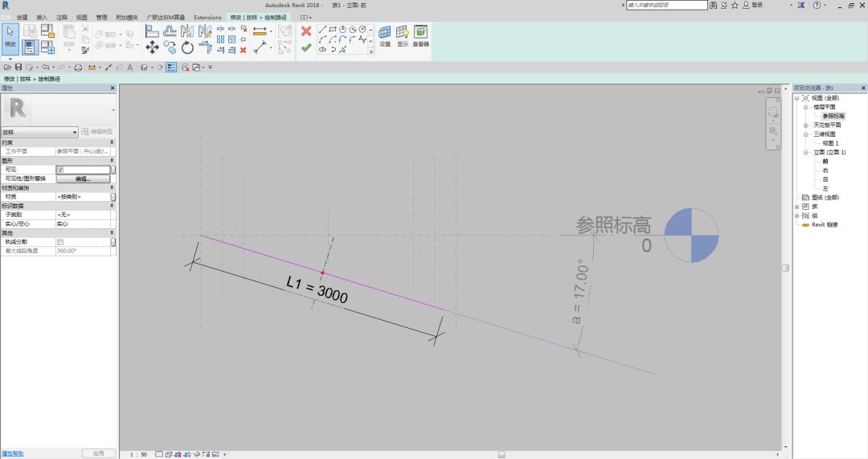868x459 pixels.
Task: Click the work plane Show (显示) tool
Action: pyautogui.click(x=403, y=36)
